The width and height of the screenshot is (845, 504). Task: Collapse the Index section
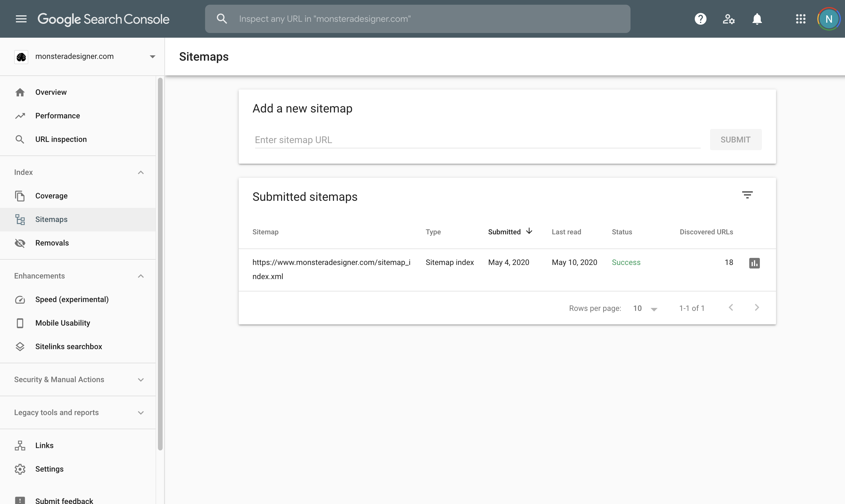click(x=141, y=173)
